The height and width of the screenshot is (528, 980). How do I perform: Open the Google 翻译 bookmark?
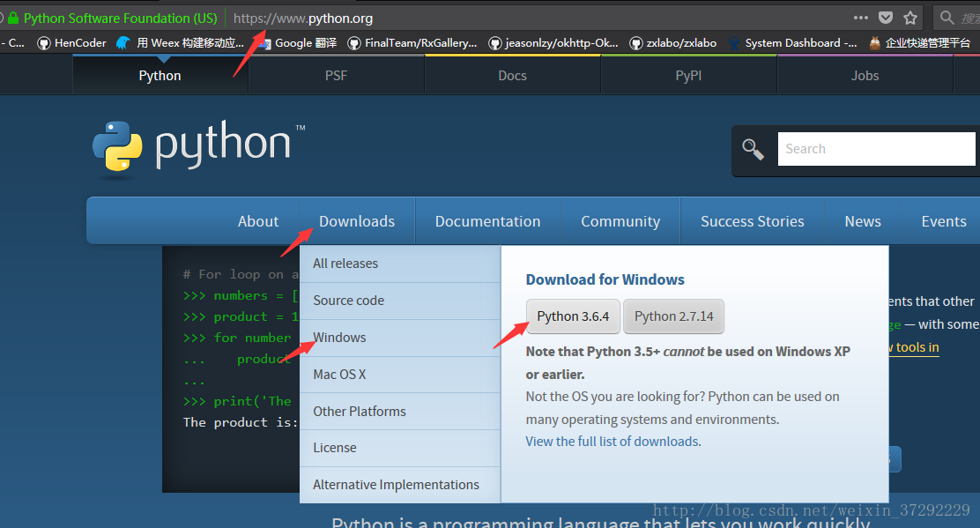pyautogui.click(x=298, y=42)
